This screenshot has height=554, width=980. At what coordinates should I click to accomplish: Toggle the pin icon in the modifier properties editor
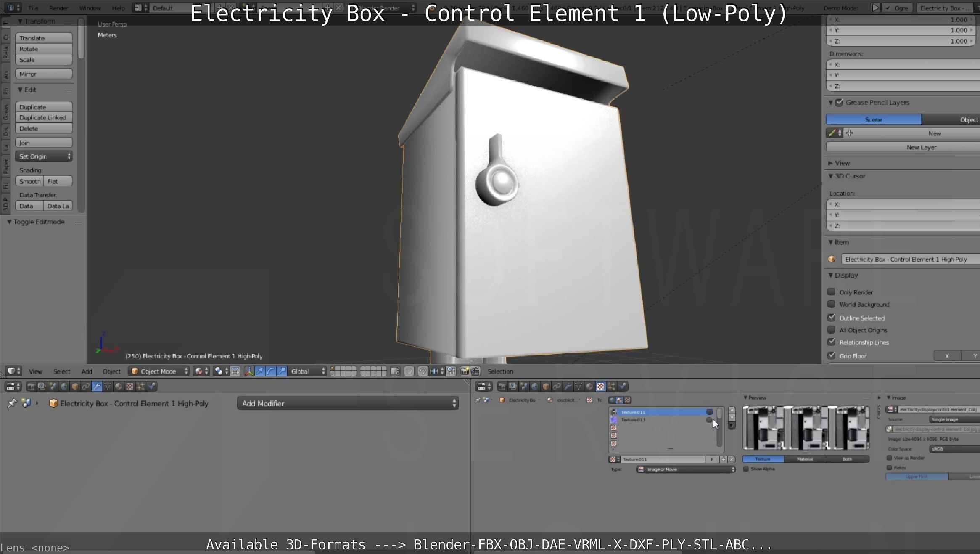12,403
